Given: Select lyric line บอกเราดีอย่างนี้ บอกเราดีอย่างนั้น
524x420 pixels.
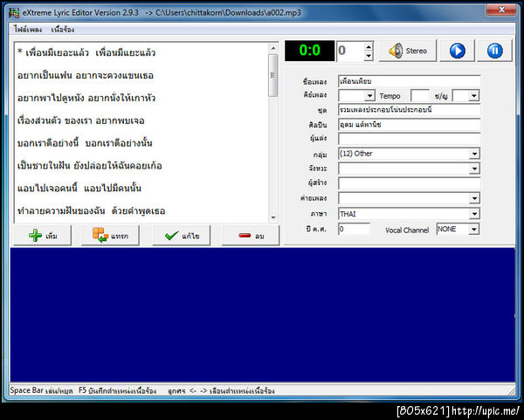Looking at the screenshot, I should tap(85, 143).
